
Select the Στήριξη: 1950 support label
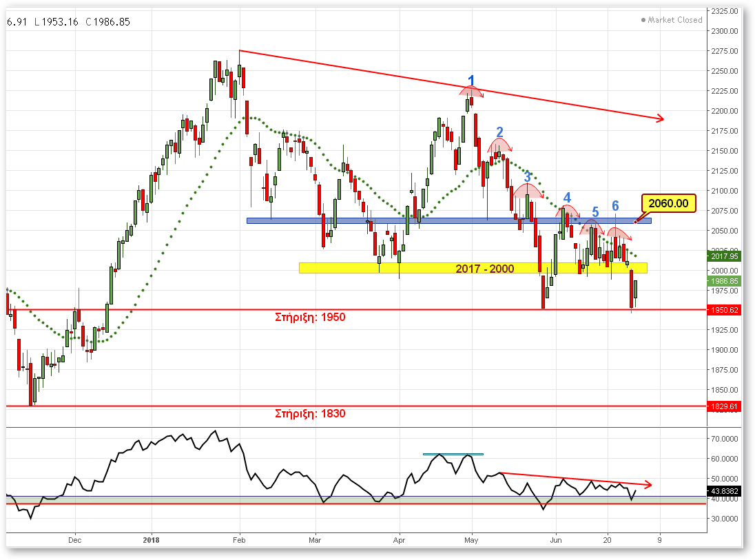point(310,317)
